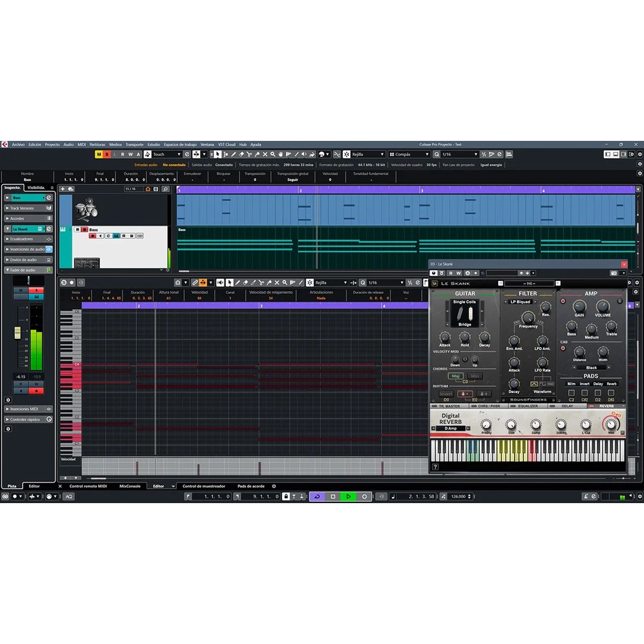This screenshot has width=644, height=644.
Task: Select the Zoom tool in key editor toolbar
Action: tap(285, 282)
